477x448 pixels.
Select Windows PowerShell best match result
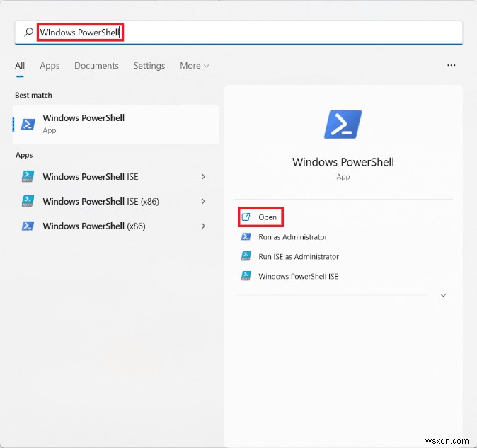coord(115,124)
